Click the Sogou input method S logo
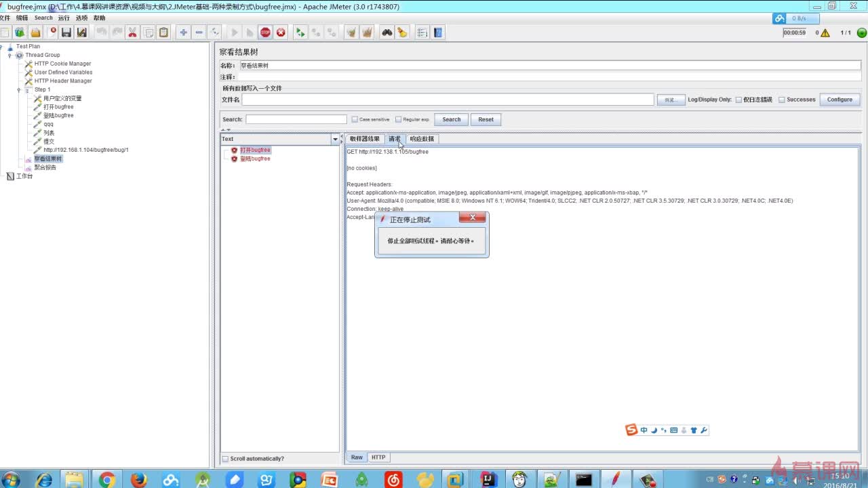The width and height of the screenshot is (868, 488). (x=631, y=430)
